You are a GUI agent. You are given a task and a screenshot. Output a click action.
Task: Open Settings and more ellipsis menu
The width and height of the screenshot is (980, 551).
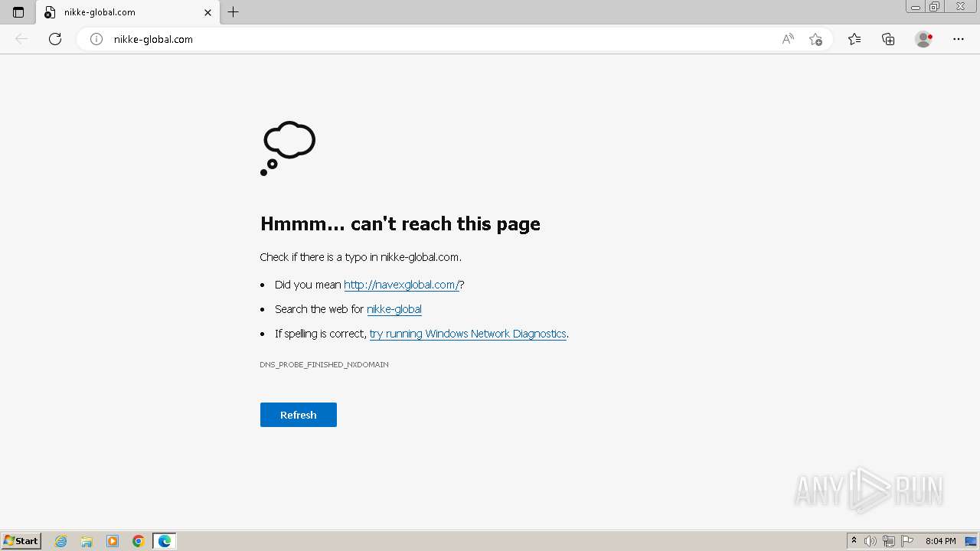click(959, 39)
